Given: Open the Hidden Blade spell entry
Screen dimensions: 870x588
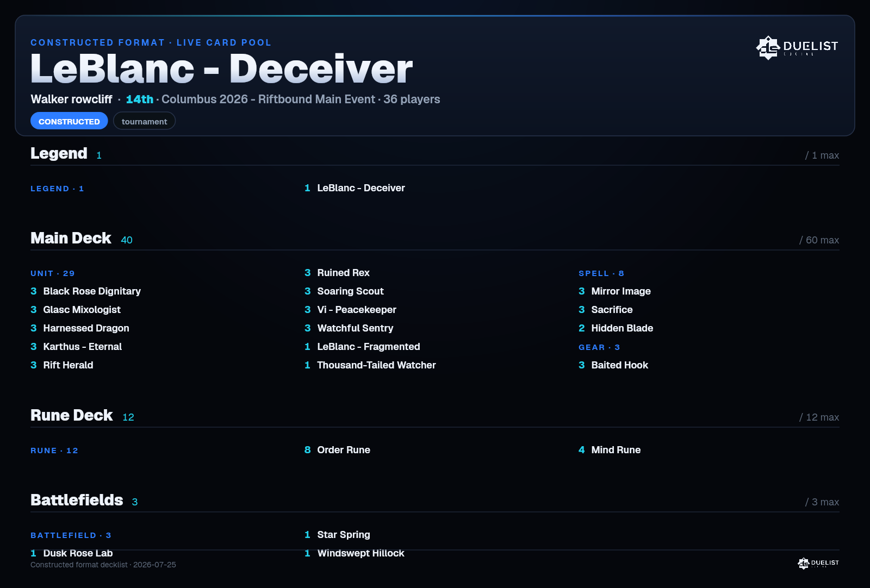Looking at the screenshot, I should tap(616, 328).
